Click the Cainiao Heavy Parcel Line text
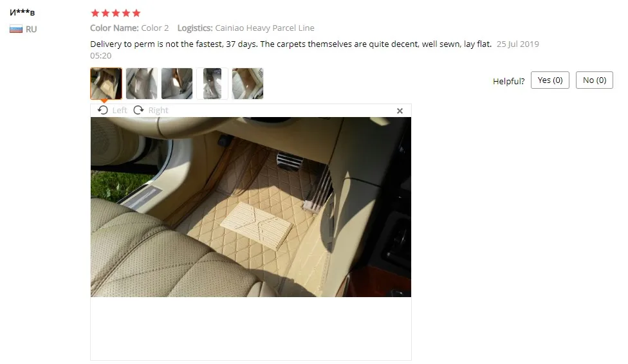This screenshot has width=628, height=364. pos(264,28)
